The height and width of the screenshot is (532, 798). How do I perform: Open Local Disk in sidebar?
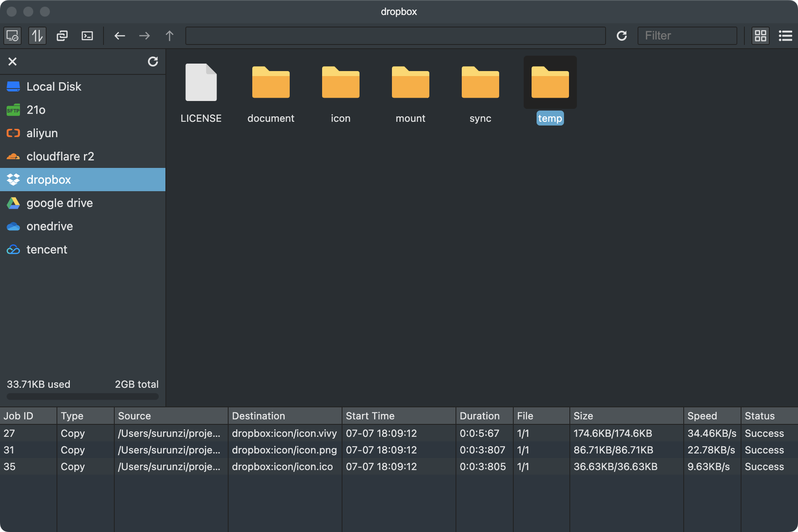click(x=83, y=86)
